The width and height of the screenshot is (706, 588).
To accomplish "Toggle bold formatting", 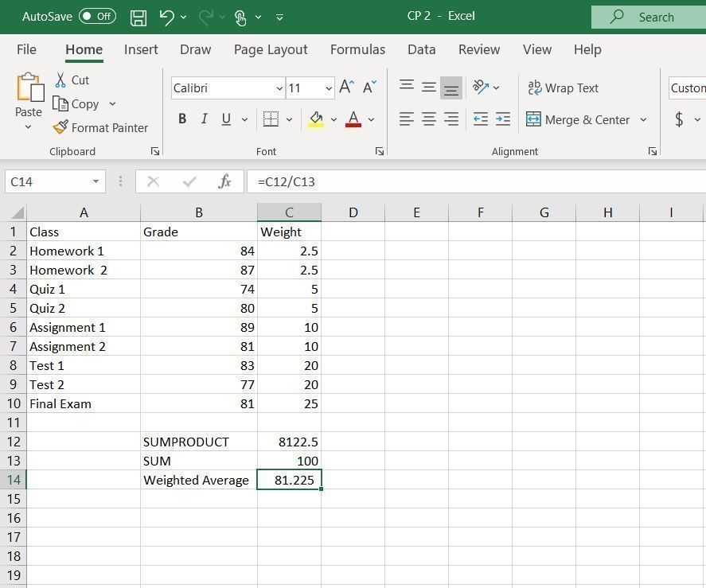I will coord(182,119).
